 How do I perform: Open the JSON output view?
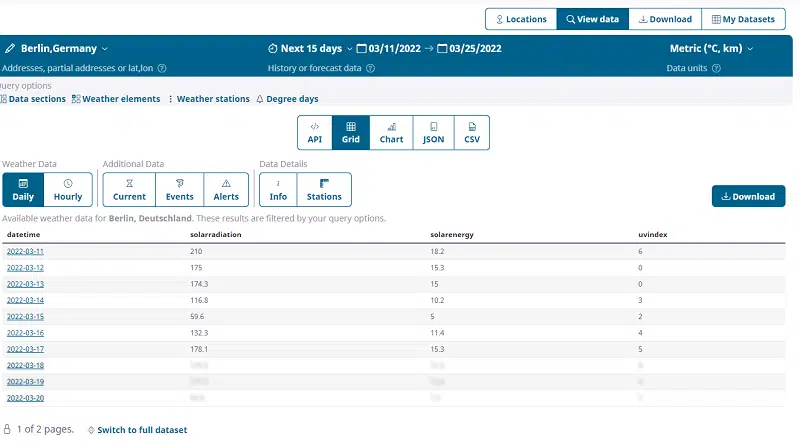[x=433, y=132]
